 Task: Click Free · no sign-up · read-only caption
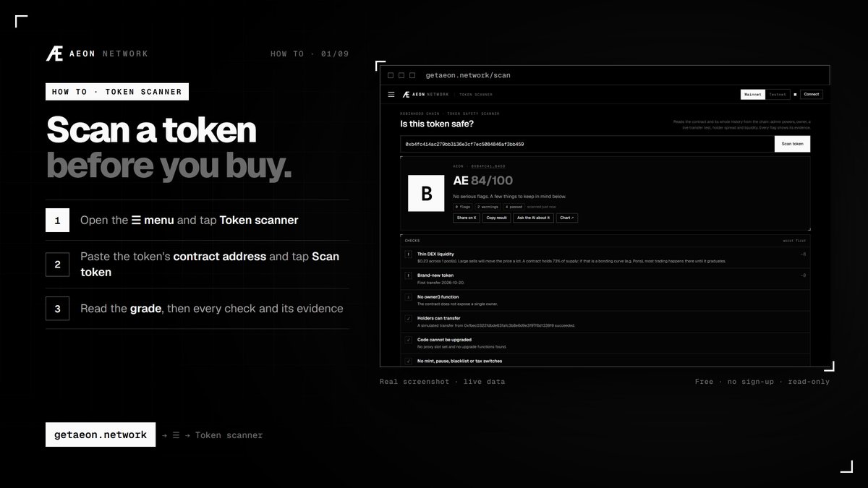coord(762,382)
